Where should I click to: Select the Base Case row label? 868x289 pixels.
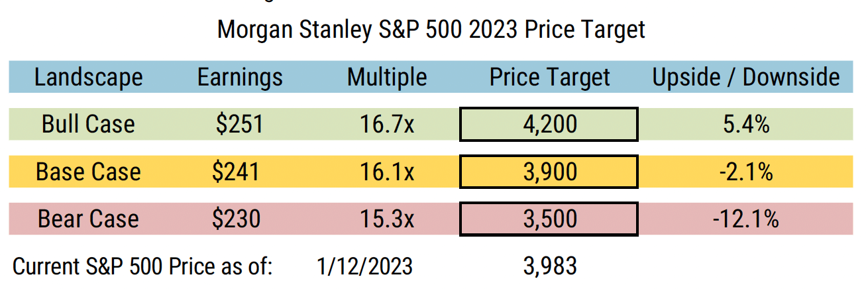[88, 172]
